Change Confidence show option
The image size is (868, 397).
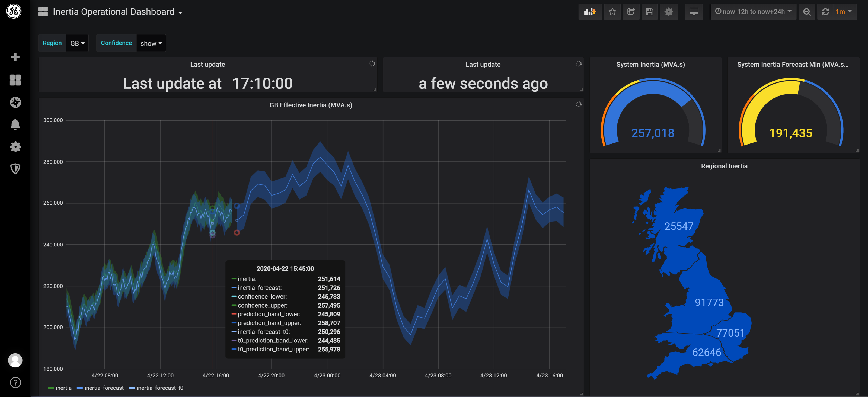151,43
